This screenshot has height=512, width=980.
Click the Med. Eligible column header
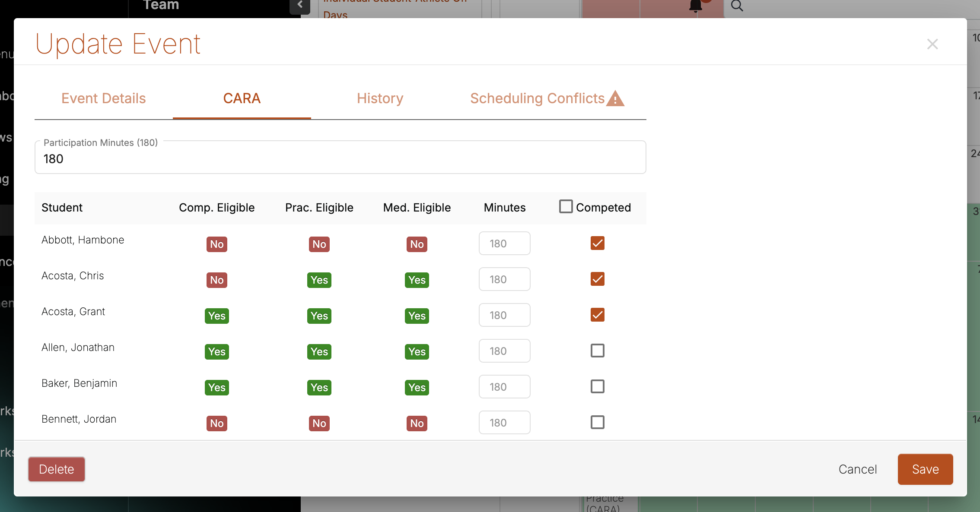(417, 208)
